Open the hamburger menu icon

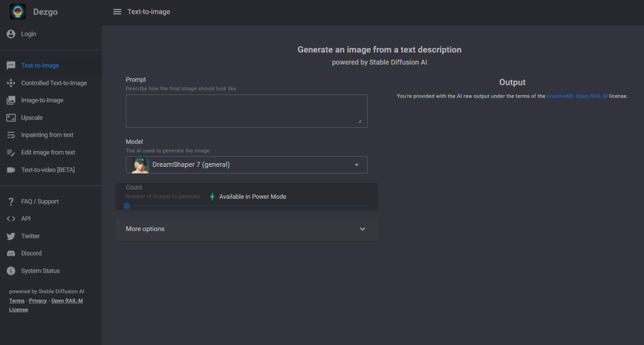(x=117, y=12)
